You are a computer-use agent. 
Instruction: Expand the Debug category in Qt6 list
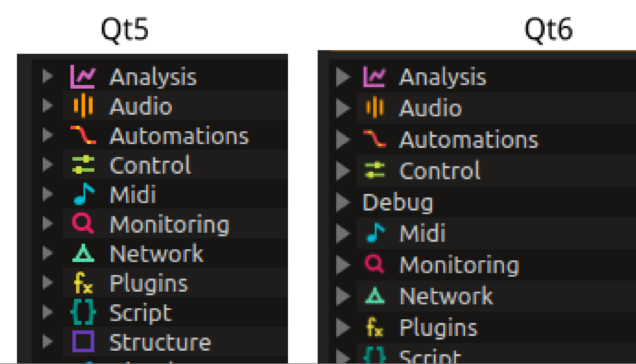[x=343, y=202]
